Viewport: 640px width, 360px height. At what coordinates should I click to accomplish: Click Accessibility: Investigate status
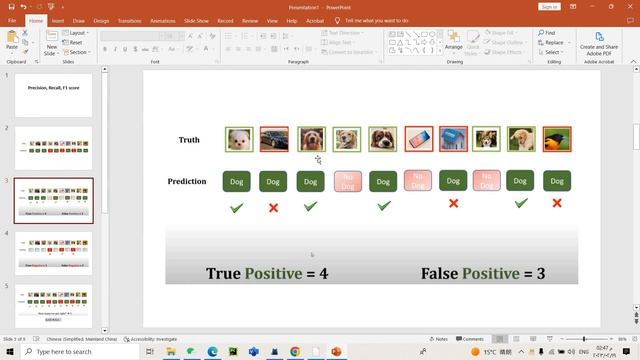coord(150,339)
